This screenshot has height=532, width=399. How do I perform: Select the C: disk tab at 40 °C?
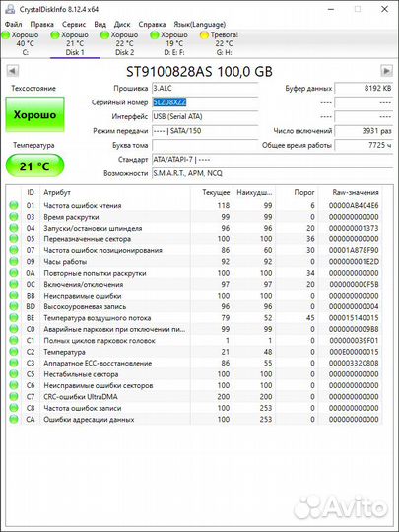click(x=25, y=43)
